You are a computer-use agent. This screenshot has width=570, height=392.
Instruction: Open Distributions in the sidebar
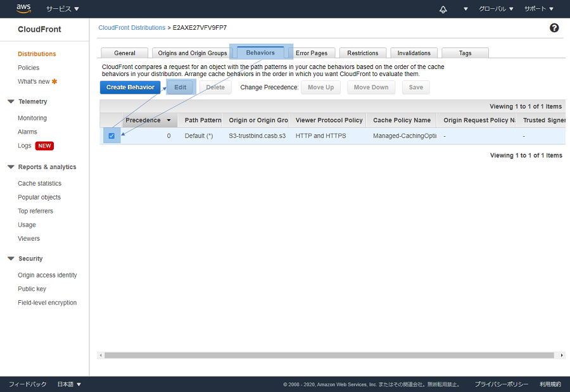[x=37, y=54]
